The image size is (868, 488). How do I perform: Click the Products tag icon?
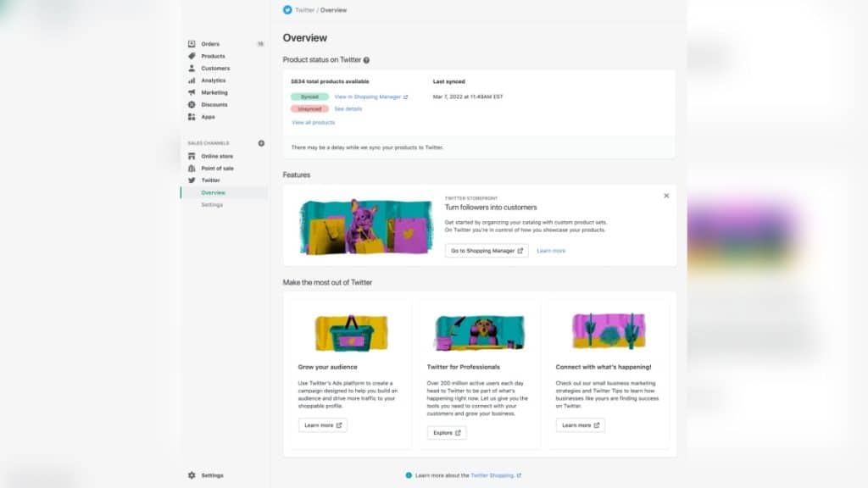point(192,56)
